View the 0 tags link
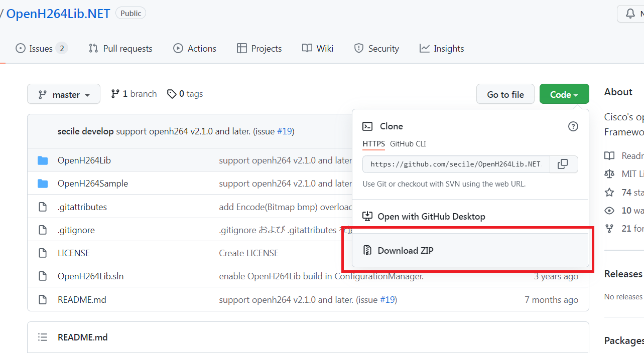Screen dimensions: 644x353 [x=185, y=94]
